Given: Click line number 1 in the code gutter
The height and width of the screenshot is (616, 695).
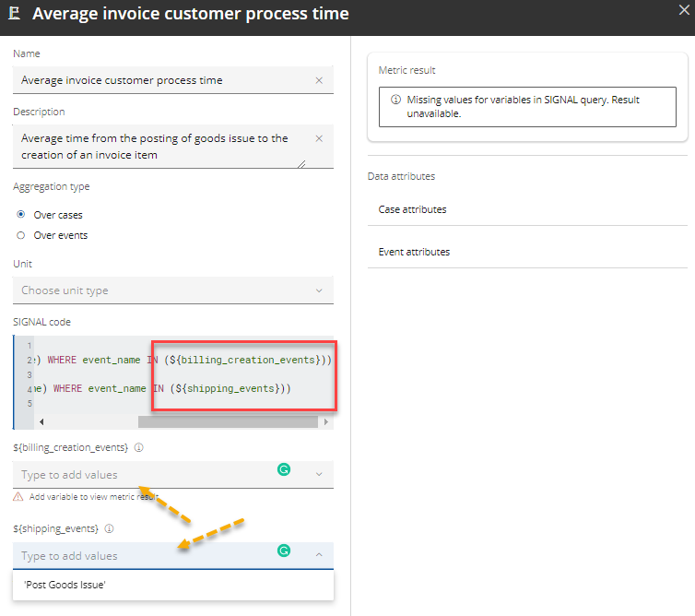Looking at the screenshot, I should click(29, 346).
